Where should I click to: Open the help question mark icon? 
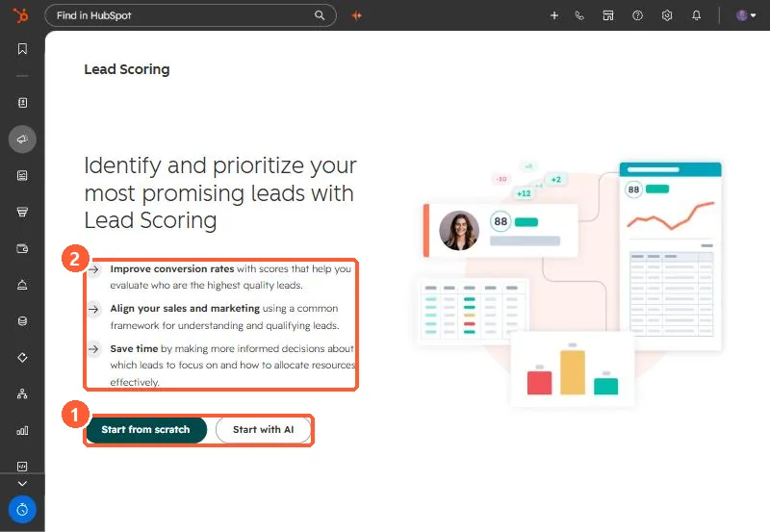[x=637, y=15]
